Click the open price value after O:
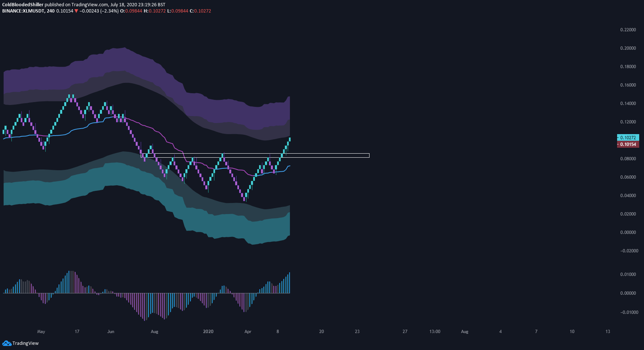Image resolution: width=644 pixels, height=350 pixels. tap(133, 11)
